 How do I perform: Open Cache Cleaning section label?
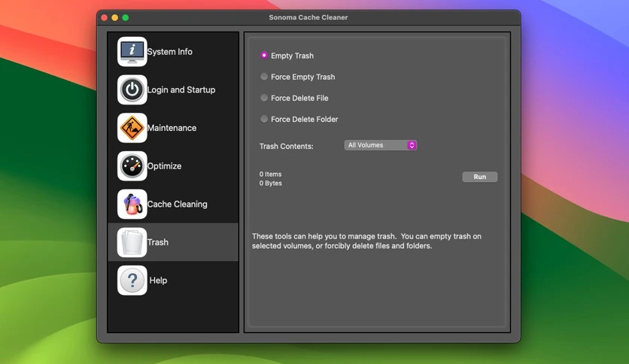[178, 204]
